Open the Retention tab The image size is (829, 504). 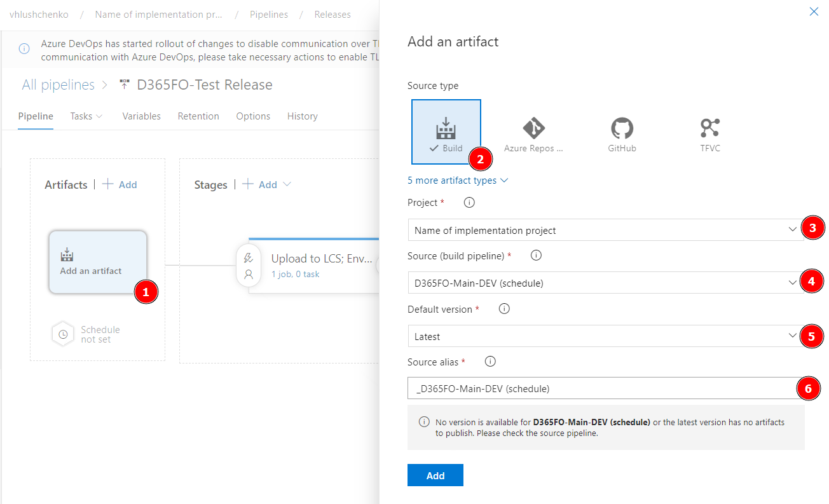tap(198, 116)
